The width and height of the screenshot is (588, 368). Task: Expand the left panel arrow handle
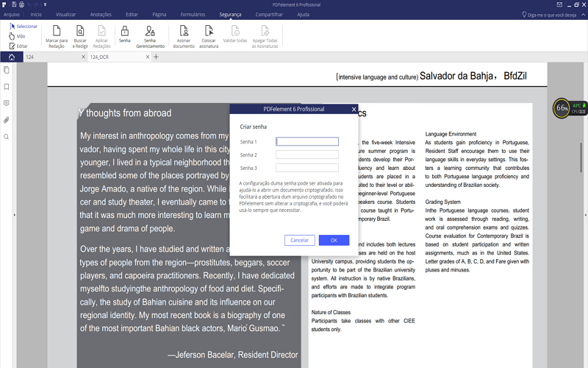coord(15,215)
